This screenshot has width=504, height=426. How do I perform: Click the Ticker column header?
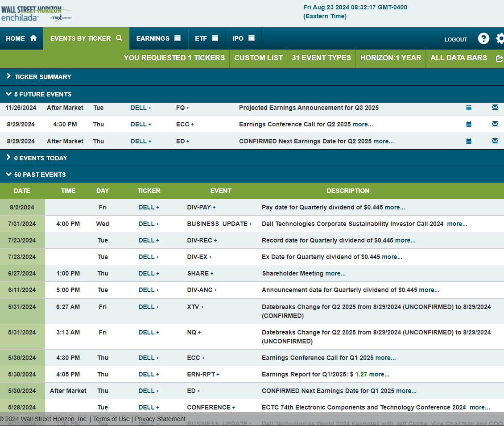pos(149,191)
